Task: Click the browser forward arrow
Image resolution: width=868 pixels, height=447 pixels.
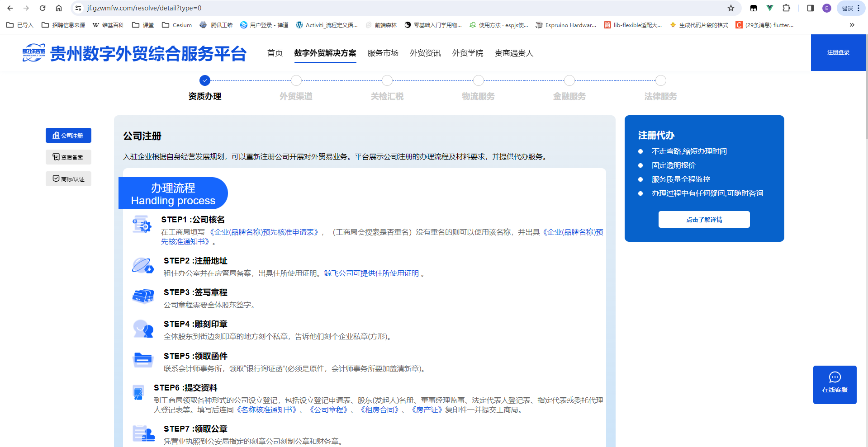Action: point(26,8)
